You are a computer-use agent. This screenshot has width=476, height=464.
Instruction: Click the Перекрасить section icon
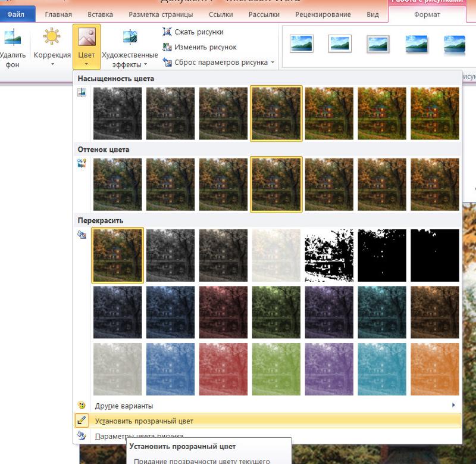[82, 235]
